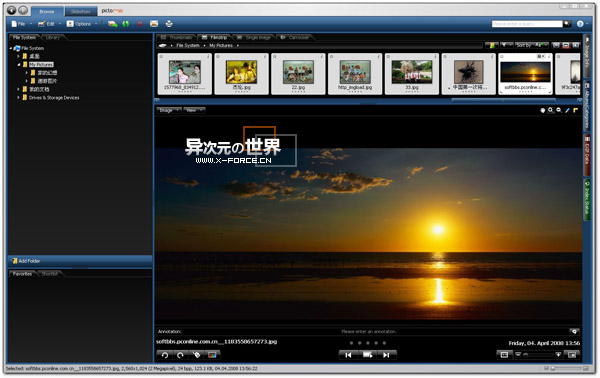Switch to the Library tab
600x378 pixels.
point(53,37)
